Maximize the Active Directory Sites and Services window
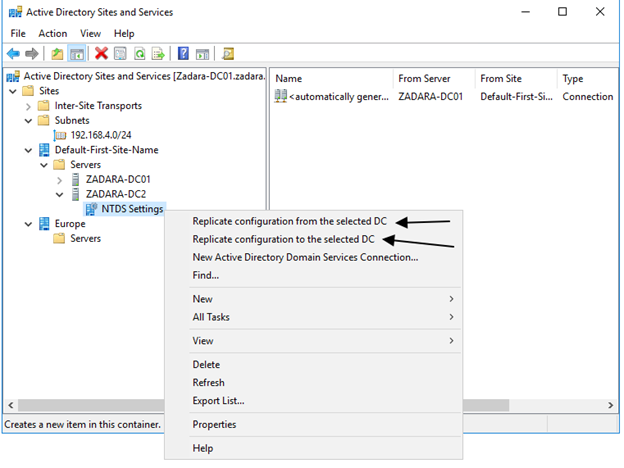The image size is (624, 468). coord(562,12)
